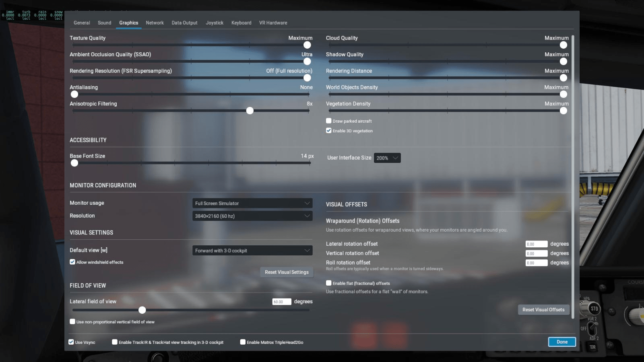Image resolution: width=644 pixels, height=362 pixels.
Task: Uncheck Allow windshield effects
Action: [x=72, y=262]
